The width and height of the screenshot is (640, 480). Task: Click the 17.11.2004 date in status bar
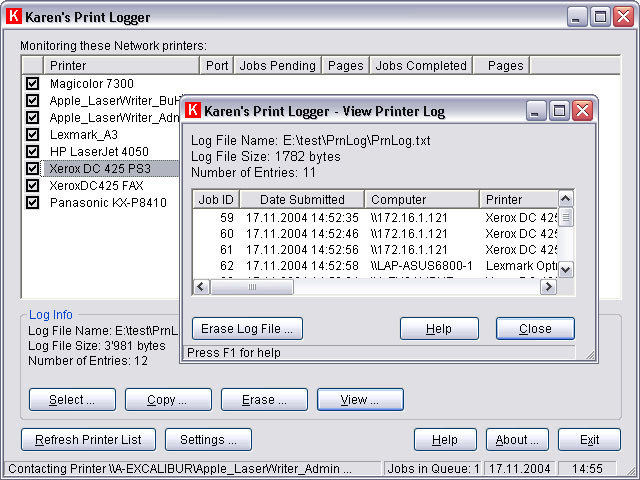click(520, 469)
